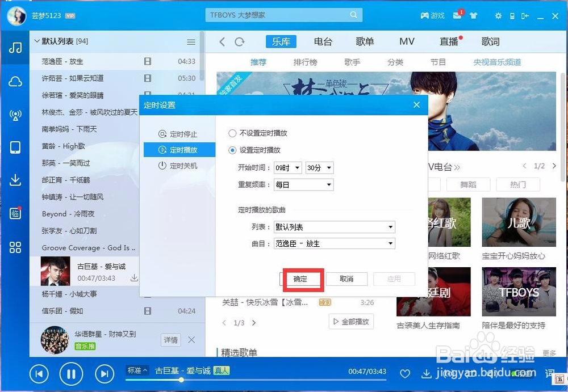Favorite the playing song via heart icon

pyautogui.click(x=405, y=374)
